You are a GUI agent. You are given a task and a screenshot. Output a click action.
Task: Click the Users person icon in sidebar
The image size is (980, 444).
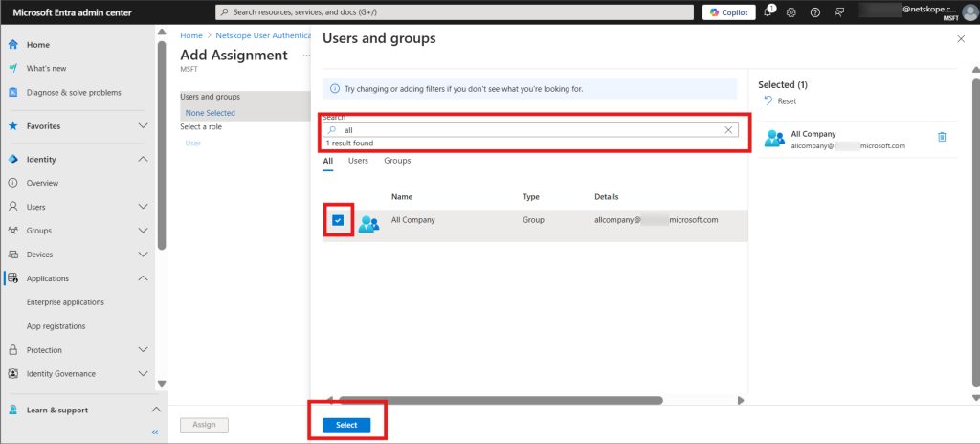pos(12,207)
